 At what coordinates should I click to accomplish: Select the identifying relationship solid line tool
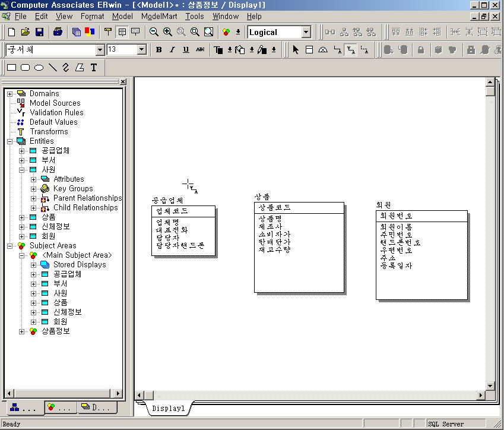tap(337, 49)
